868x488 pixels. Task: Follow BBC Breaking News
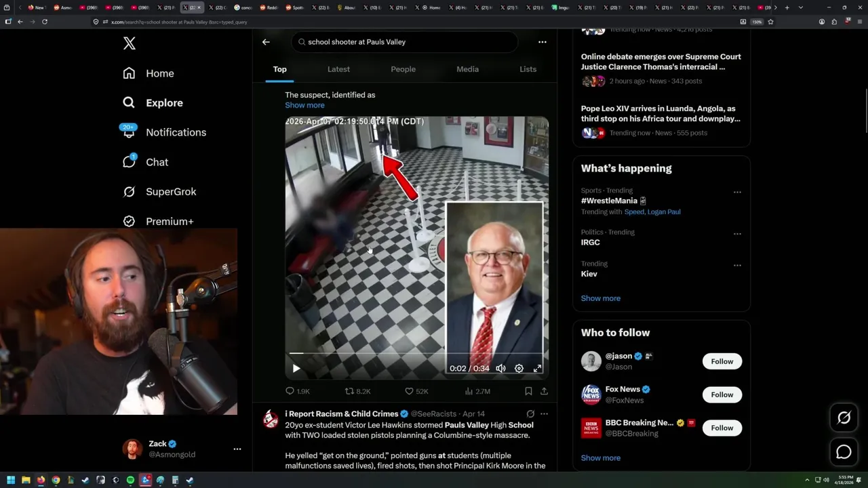(722, 428)
